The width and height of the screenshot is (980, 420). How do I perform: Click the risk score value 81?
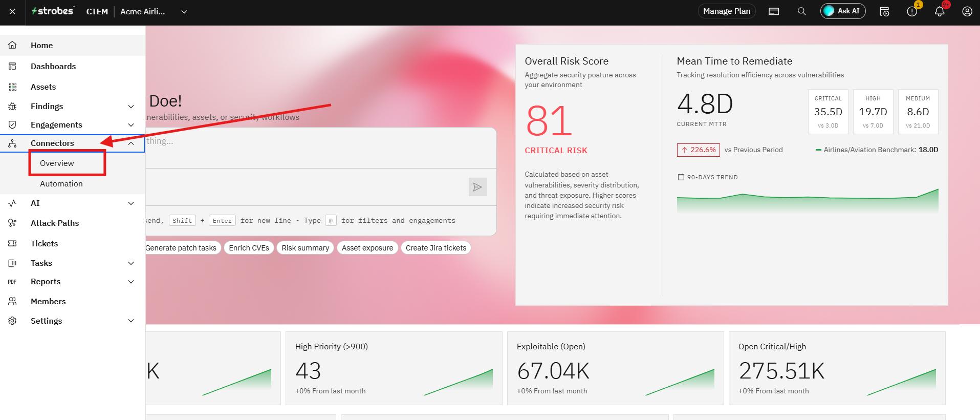click(x=549, y=121)
